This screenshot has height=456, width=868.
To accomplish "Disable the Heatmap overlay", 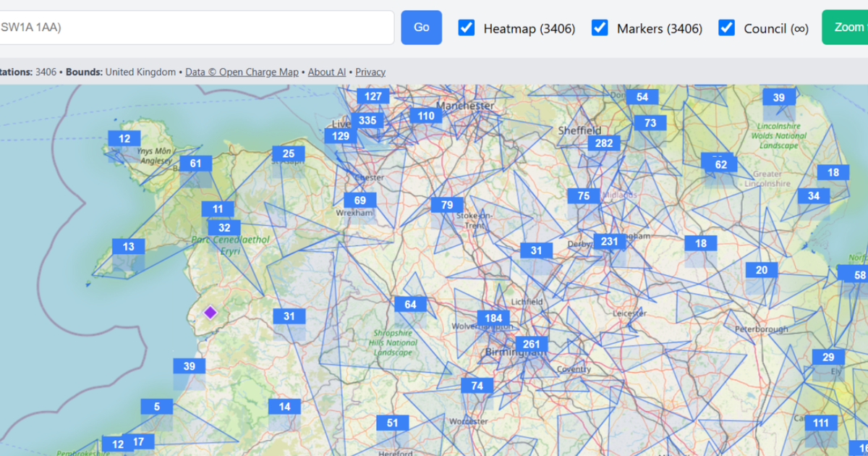I will click(467, 28).
